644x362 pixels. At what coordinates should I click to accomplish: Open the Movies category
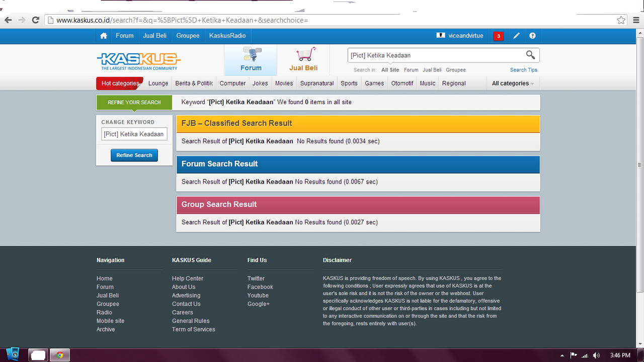[284, 83]
